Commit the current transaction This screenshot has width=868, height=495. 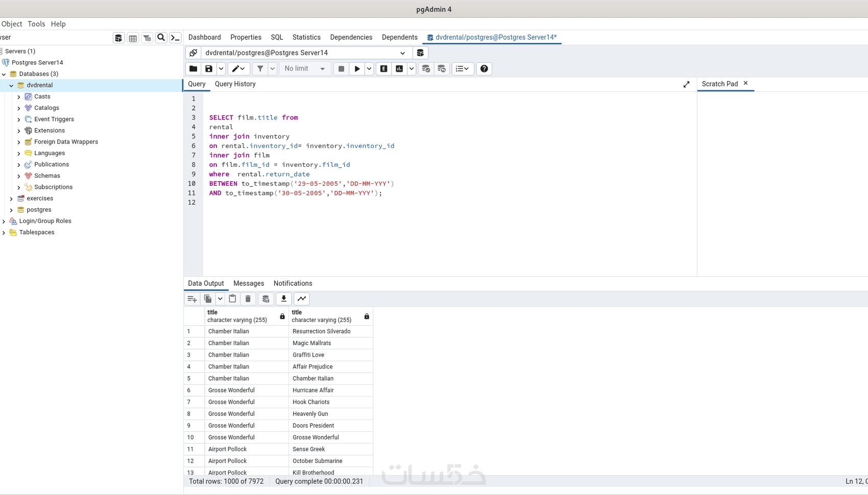[426, 68]
